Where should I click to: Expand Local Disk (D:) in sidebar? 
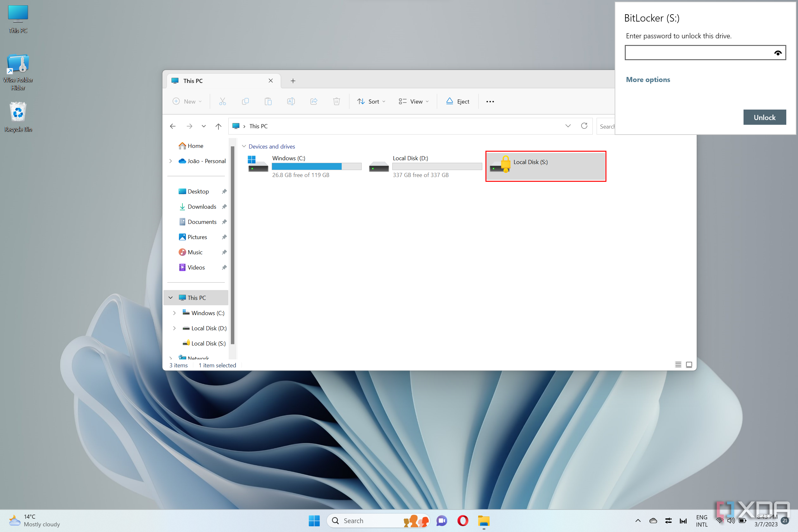click(x=174, y=328)
